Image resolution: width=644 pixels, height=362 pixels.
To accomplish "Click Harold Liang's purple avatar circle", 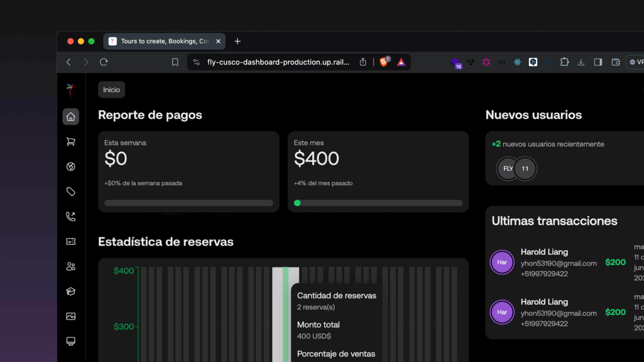I will (x=502, y=262).
